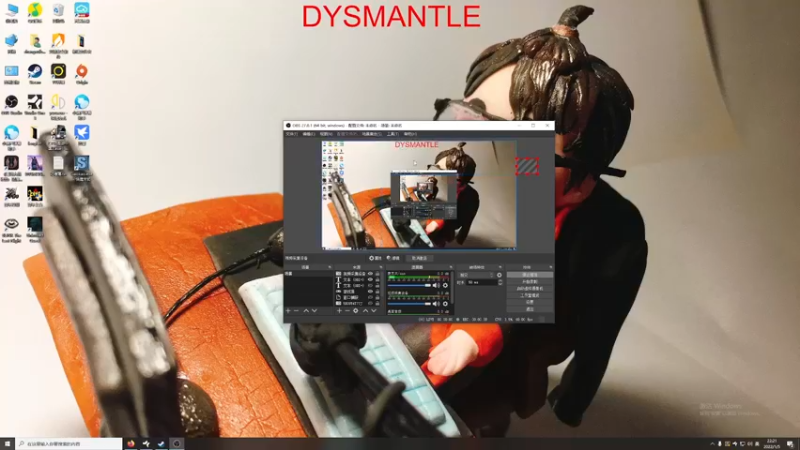This screenshot has height=450, width=800.
Task: Open notification center icon in taskbar
Action: (x=790, y=444)
